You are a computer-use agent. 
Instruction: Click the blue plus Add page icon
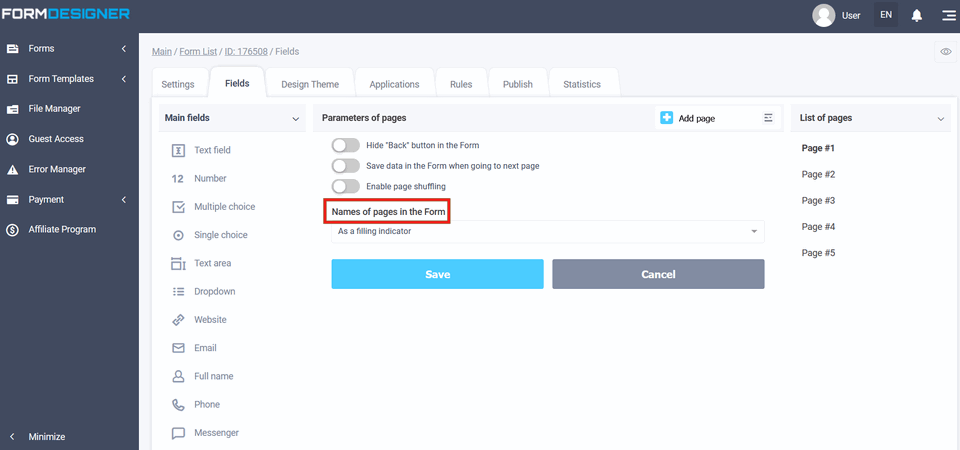point(667,118)
